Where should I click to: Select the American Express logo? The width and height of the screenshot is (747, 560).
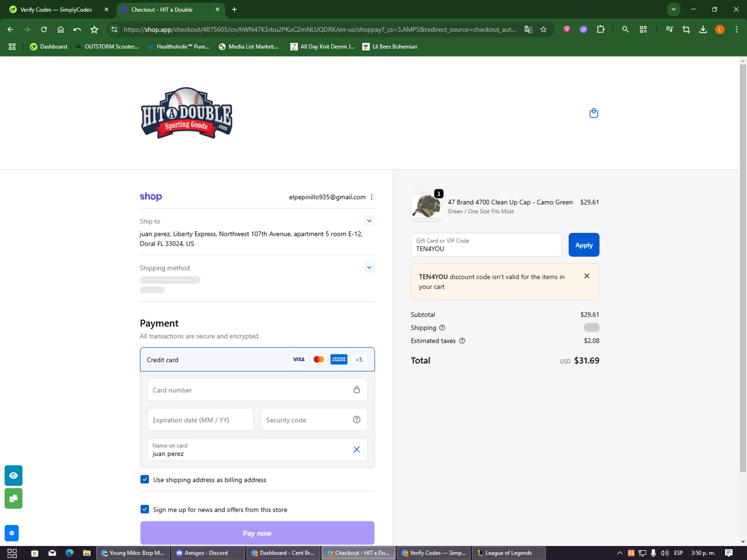339,359
